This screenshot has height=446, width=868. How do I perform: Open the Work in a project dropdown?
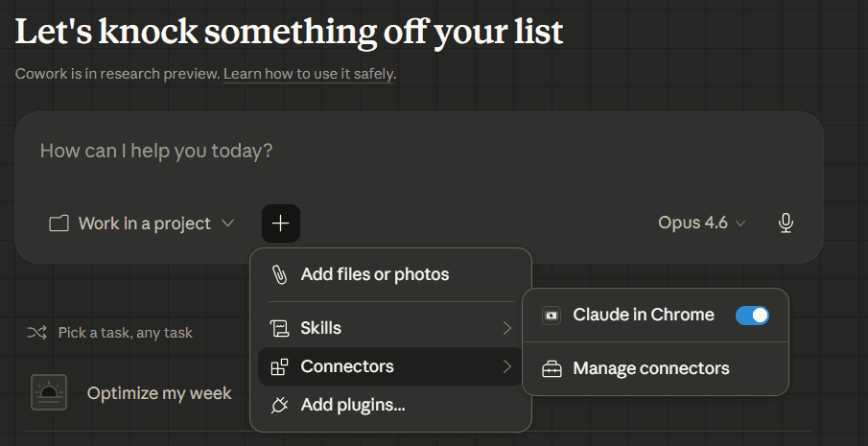click(142, 223)
